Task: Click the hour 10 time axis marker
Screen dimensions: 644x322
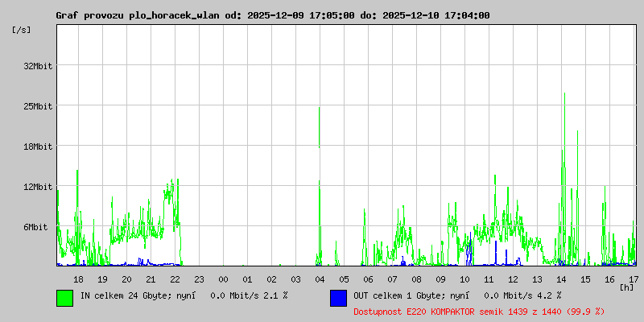Action: (x=464, y=279)
